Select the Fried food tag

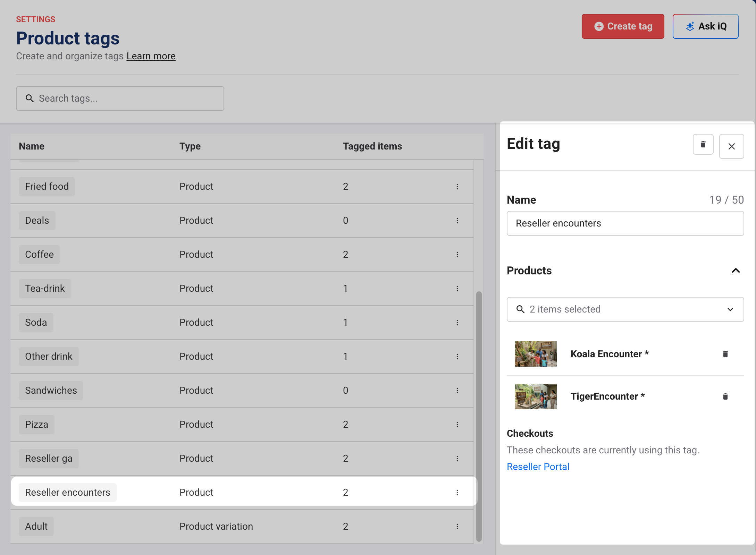47,187
